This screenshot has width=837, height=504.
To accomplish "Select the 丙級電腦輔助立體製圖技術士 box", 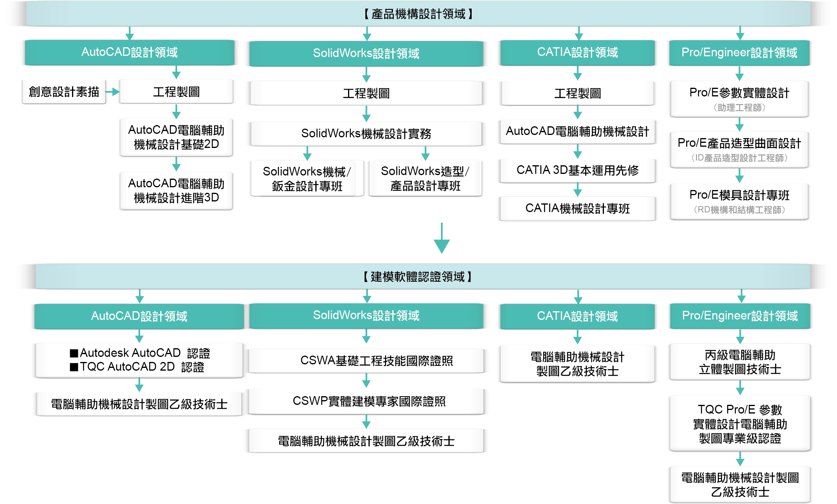I will 740,362.
